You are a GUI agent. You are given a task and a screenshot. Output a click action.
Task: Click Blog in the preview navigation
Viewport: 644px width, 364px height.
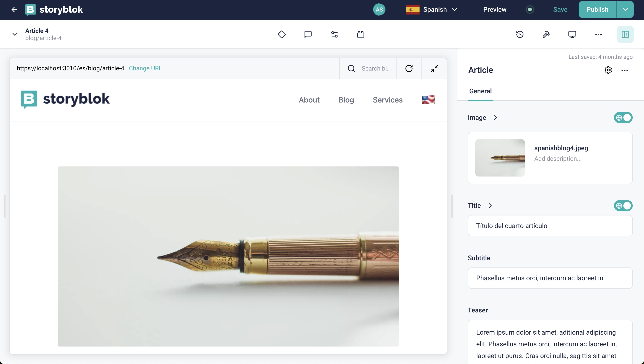tap(346, 100)
